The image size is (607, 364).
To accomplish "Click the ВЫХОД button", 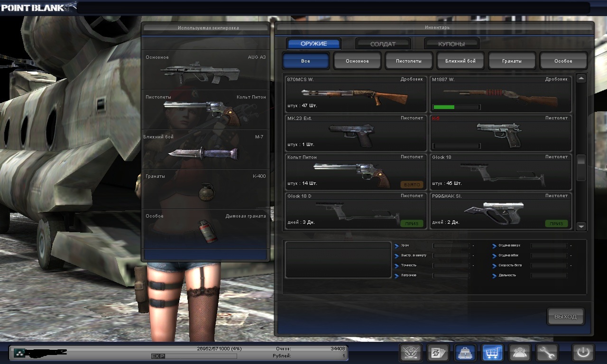I will coord(565,317).
